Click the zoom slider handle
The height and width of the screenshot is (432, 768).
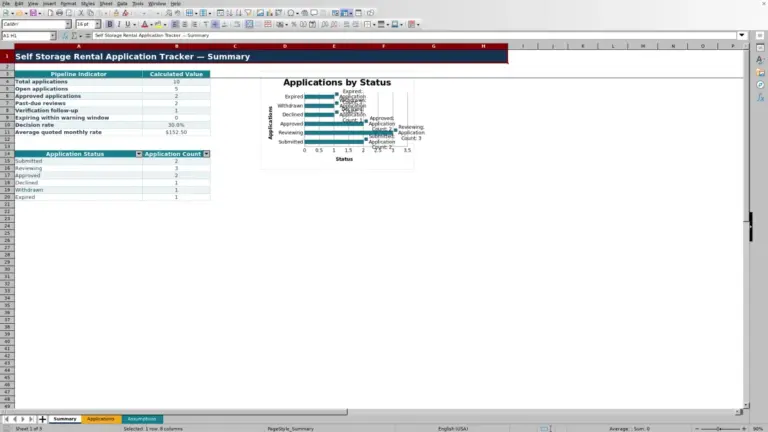pyautogui.click(x=719, y=429)
